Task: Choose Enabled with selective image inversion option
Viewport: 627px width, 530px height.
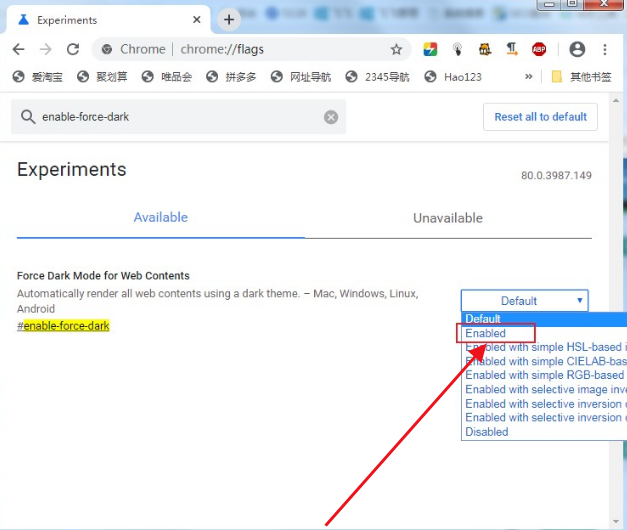Action: (544, 389)
